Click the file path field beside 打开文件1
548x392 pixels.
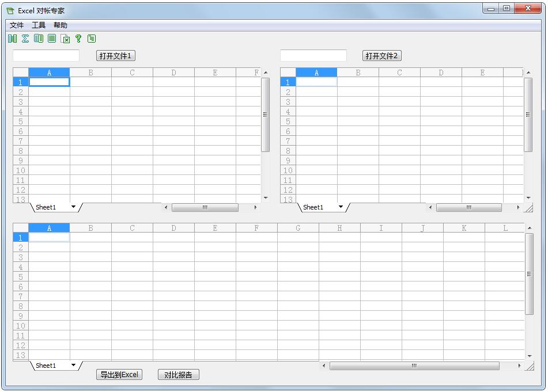pos(46,56)
